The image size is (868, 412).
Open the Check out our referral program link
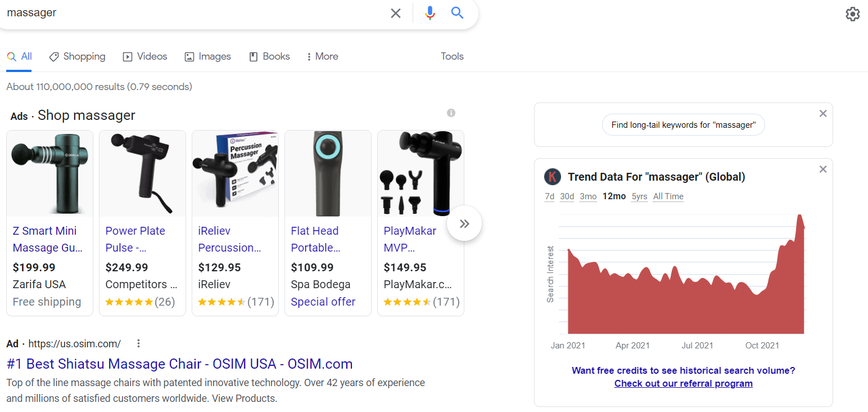click(x=683, y=383)
